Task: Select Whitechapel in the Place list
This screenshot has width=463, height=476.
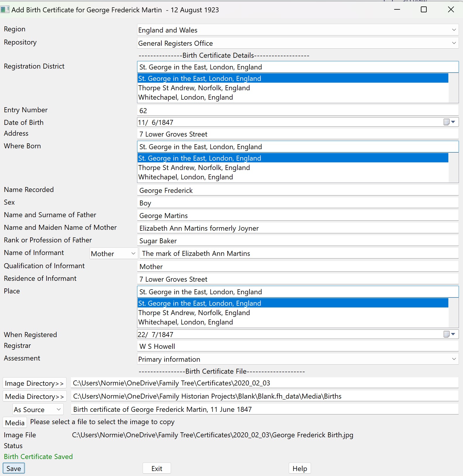Action: click(186, 322)
